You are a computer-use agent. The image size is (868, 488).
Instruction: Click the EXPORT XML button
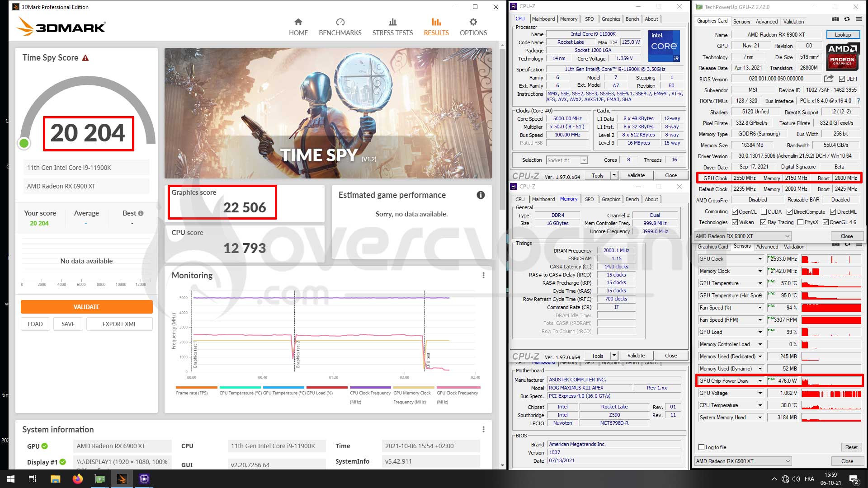119,324
